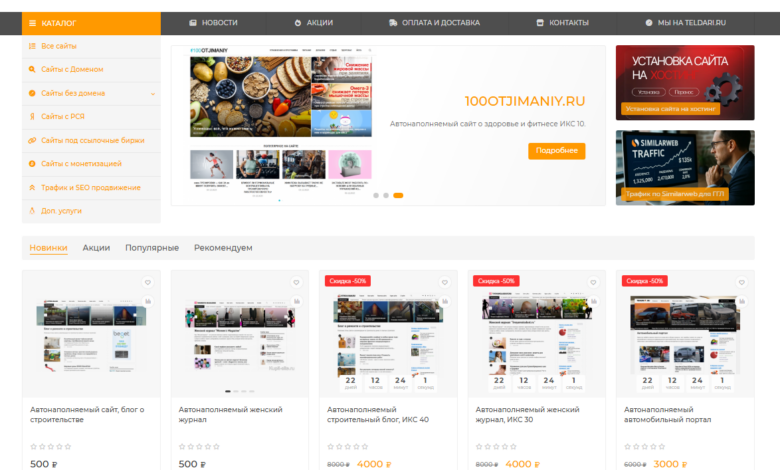This screenshot has height=470, width=780.
Task: Toggle favorite heart on the ИКС 40 construction blog
Action: [443, 283]
